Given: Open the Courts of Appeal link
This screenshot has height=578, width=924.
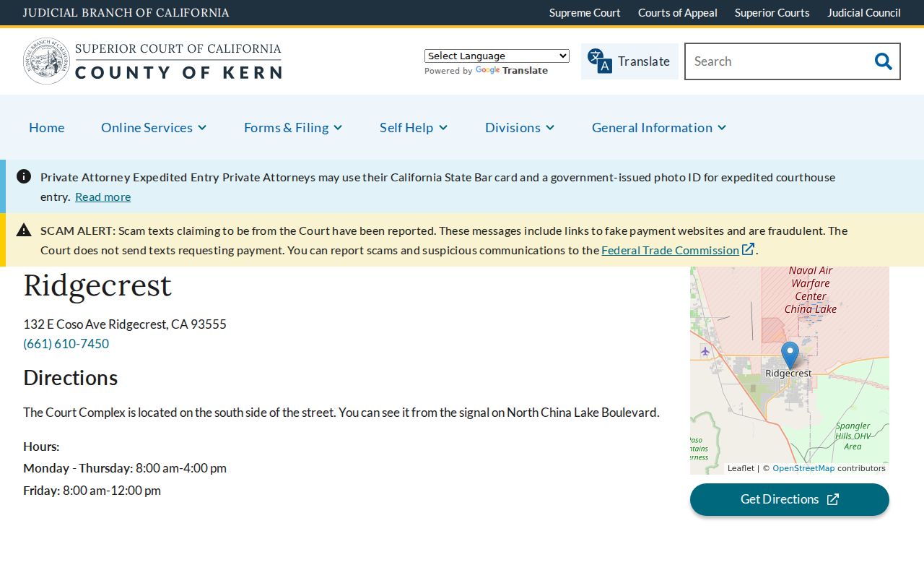Looking at the screenshot, I should (678, 12).
